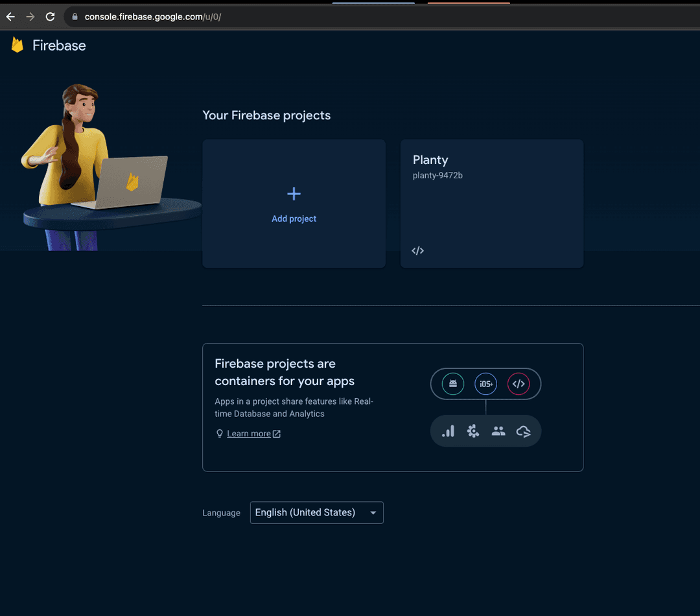Click the planty-9472b project ID text
700x616 pixels.
point(437,176)
